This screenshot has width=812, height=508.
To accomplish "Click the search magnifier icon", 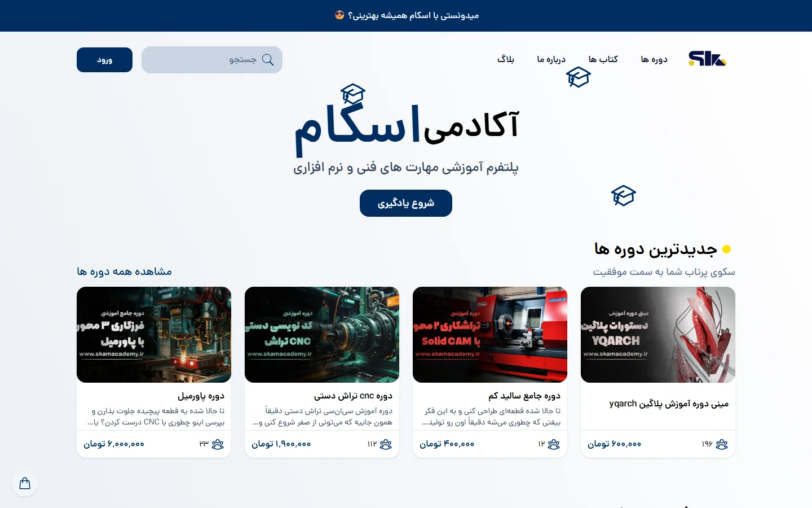I will click(x=268, y=60).
